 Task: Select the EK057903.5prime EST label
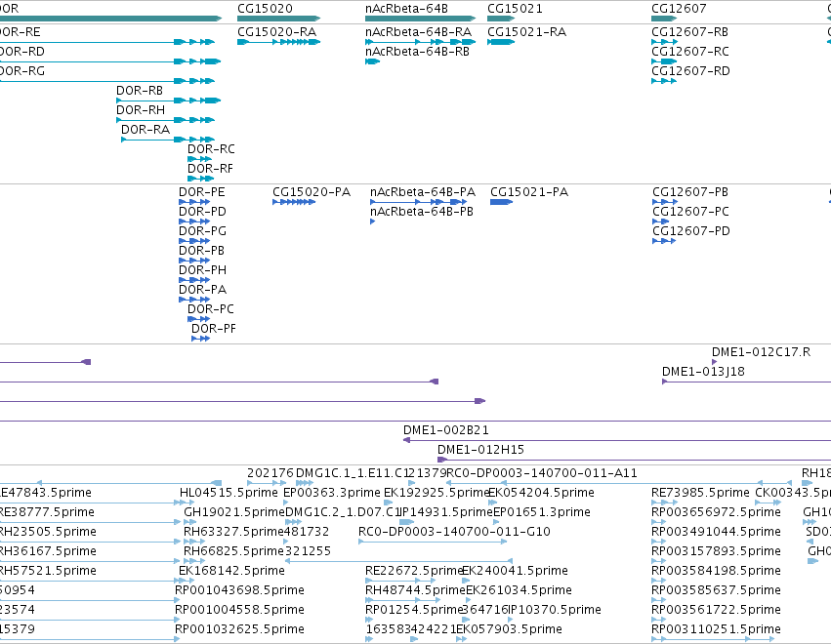click(510, 629)
